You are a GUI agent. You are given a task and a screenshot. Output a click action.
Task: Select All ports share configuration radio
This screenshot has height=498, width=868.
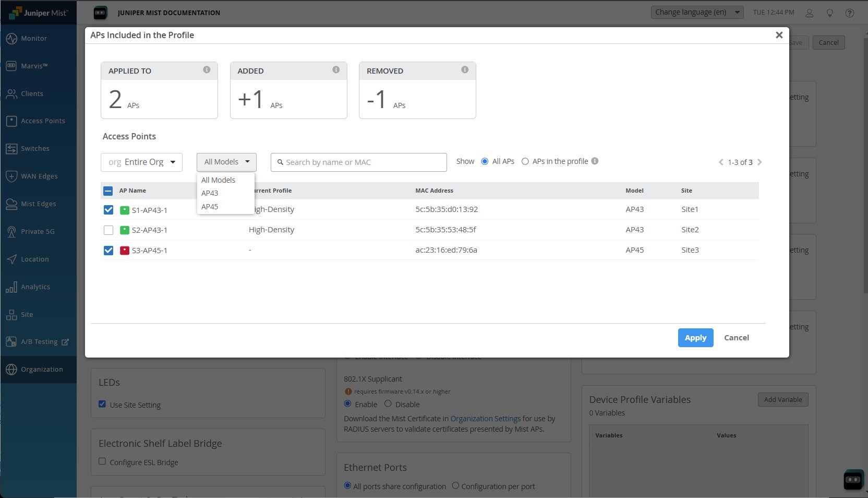(347, 485)
